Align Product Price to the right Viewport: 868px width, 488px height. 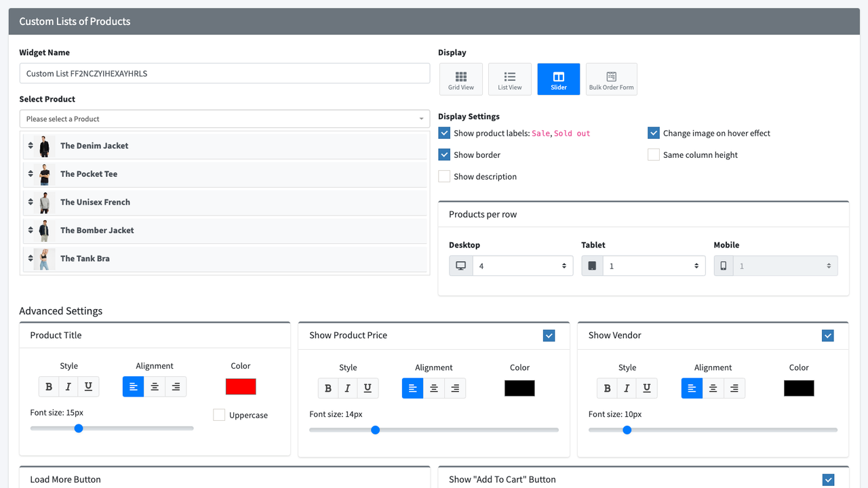pos(455,388)
